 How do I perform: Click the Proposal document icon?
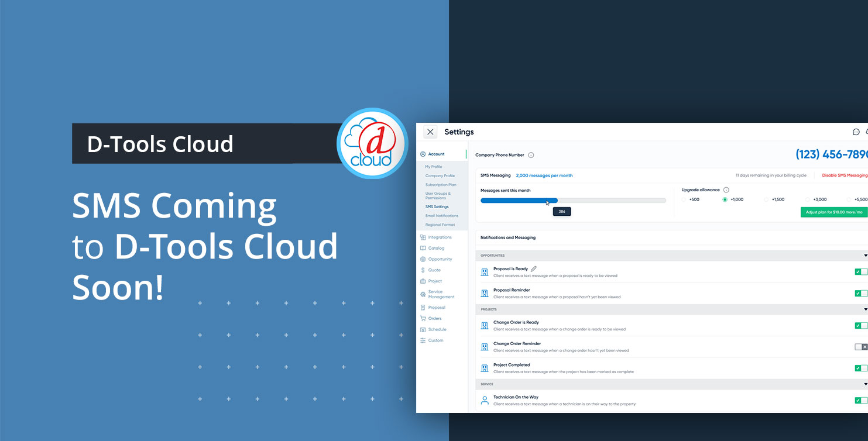[423, 308]
